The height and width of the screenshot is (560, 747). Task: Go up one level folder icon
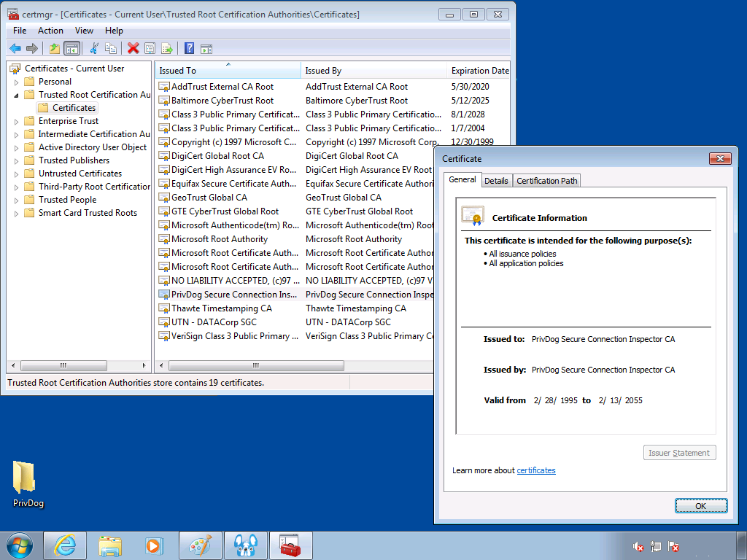click(x=54, y=48)
